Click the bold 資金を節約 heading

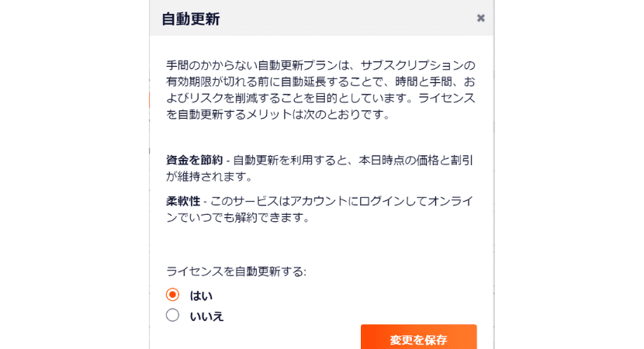(x=193, y=161)
